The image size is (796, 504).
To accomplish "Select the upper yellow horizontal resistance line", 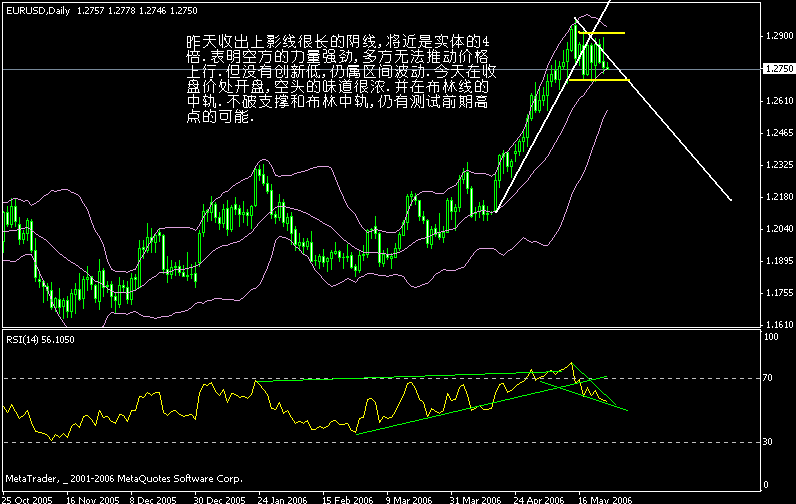I will 602,33.
